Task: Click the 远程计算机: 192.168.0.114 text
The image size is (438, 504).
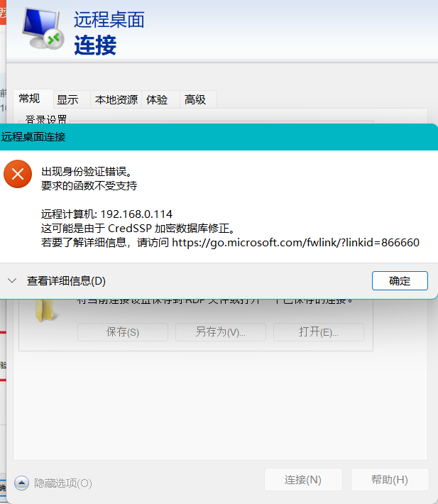Action: (x=106, y=214)
